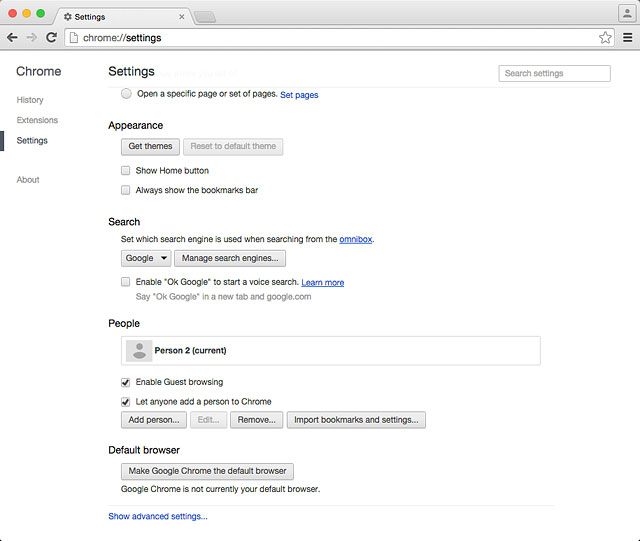Click the browser back arrow
Viewport: 640px width, 541px height.
(12, 38)
